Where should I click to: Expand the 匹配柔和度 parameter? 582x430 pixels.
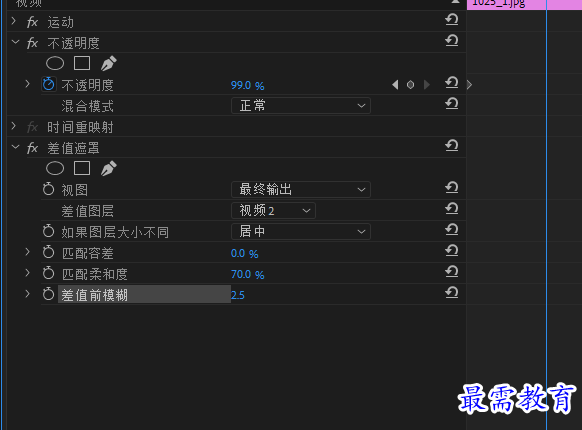[x=27, y=273]
